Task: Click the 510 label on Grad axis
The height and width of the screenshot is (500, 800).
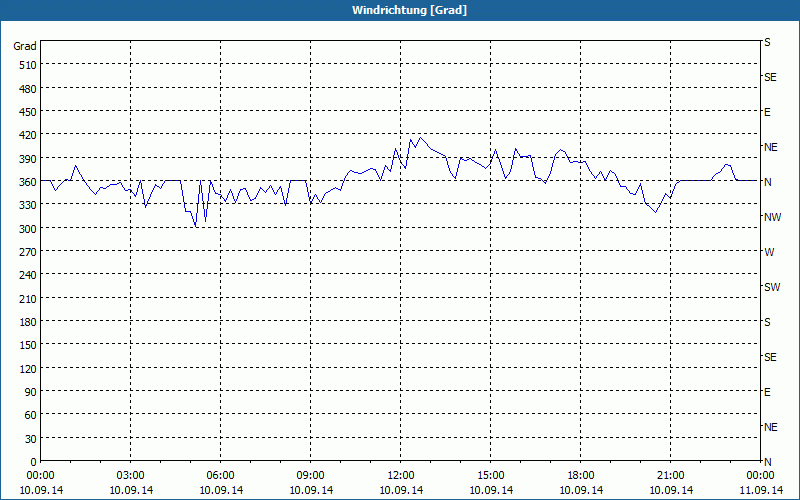Action: pyautogui.click(x=28, y=65)
